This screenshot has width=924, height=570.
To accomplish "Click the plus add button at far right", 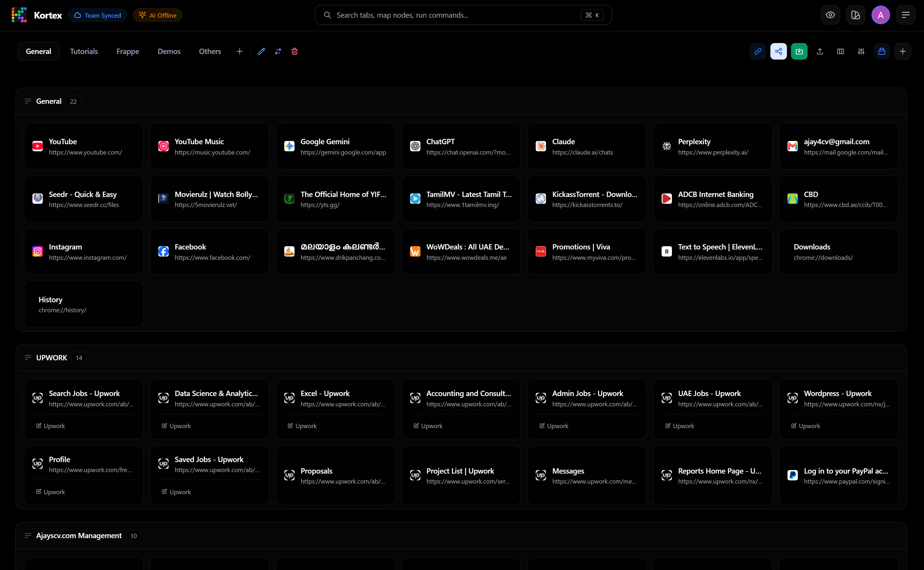I will pos(902,51).
